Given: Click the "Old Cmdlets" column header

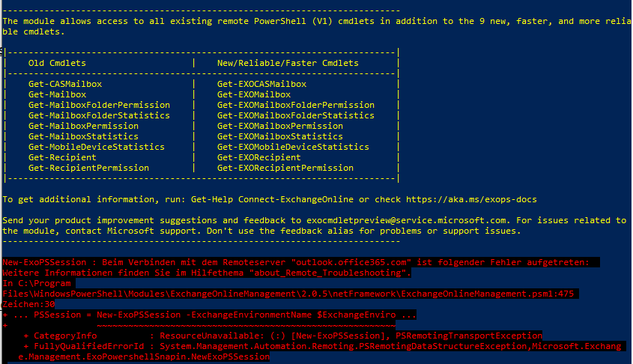Looking at the screenshot, I should click(57, 63).
